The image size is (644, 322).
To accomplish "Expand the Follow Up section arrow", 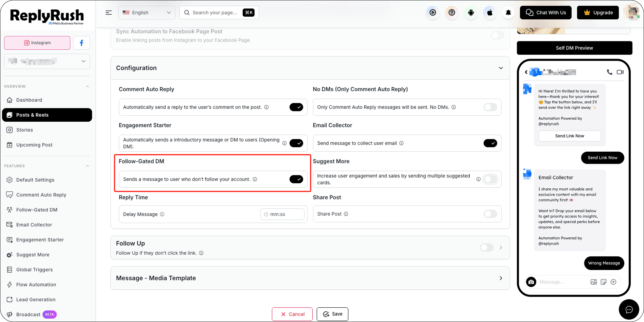I will pos(501,248).
